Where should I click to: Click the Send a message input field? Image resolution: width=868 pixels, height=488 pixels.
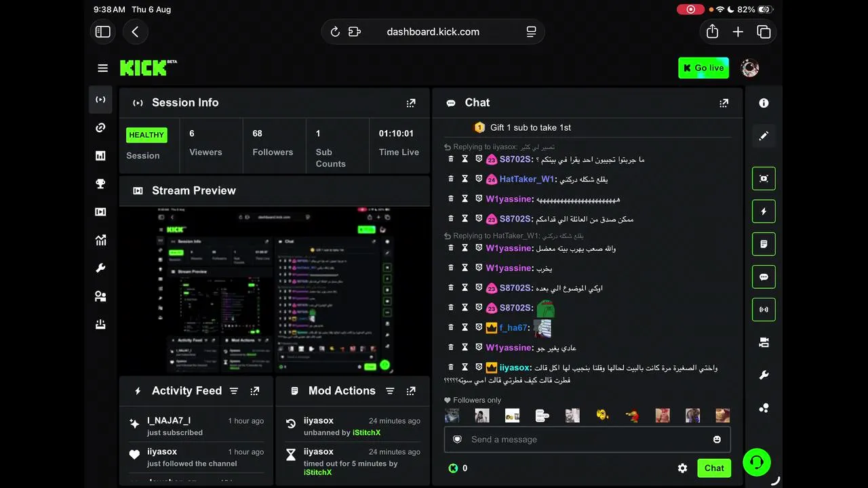pos(587,439)
